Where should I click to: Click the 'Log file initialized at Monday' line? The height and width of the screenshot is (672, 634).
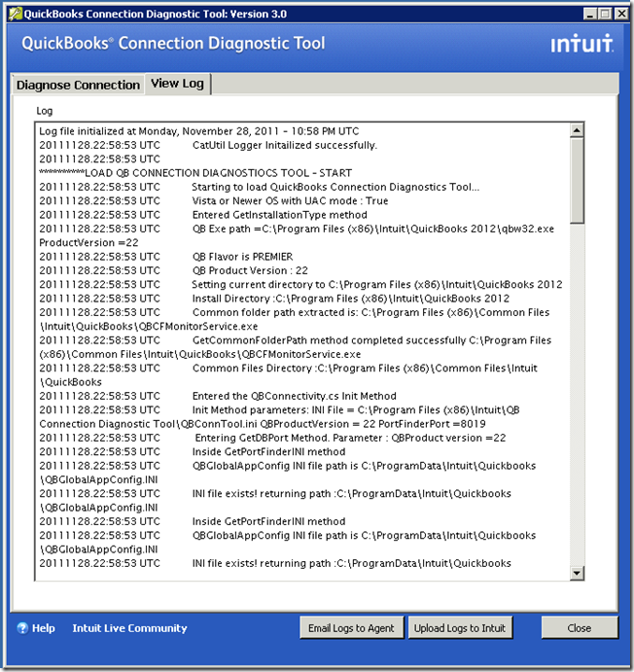199,131
